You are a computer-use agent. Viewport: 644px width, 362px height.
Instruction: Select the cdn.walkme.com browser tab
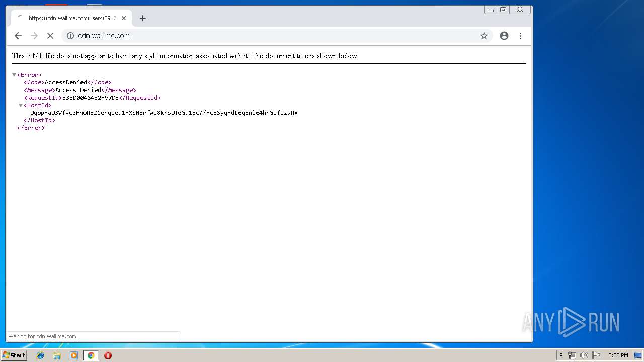(x=71, y=18)
